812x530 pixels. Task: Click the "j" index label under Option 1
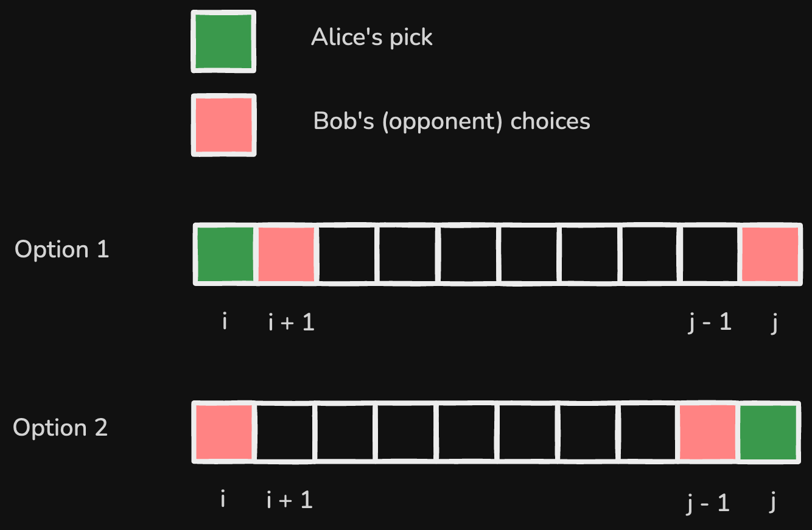(774, 323)
